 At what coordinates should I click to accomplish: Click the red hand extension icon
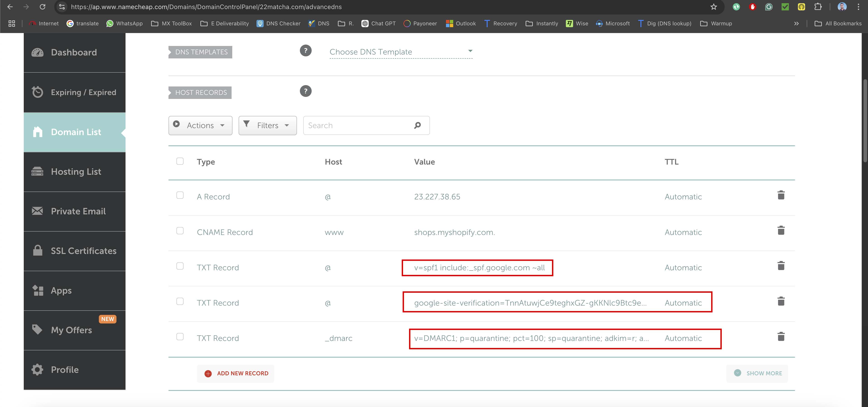[752, 7]
